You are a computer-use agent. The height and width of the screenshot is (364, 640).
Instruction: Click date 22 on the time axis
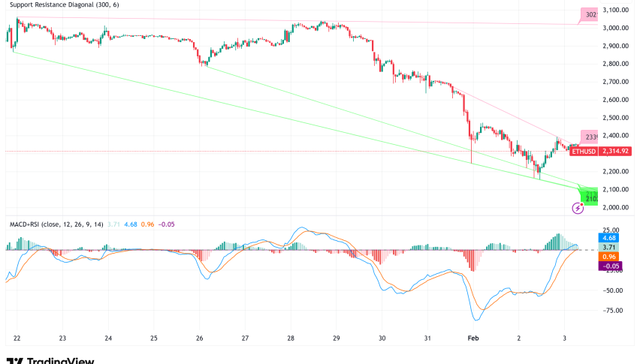[16, 338]
